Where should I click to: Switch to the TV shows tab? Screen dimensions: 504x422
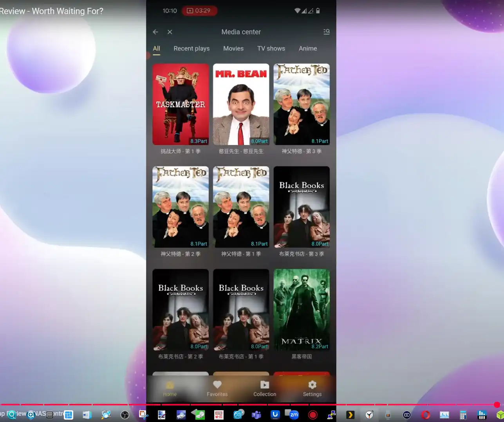point(271,49)
